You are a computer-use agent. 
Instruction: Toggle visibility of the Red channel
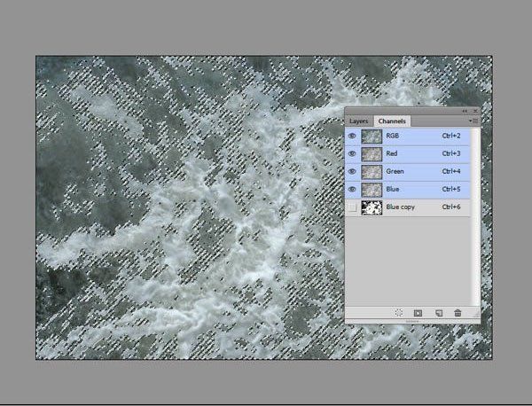pyautogui.click(x=352, y=153)
